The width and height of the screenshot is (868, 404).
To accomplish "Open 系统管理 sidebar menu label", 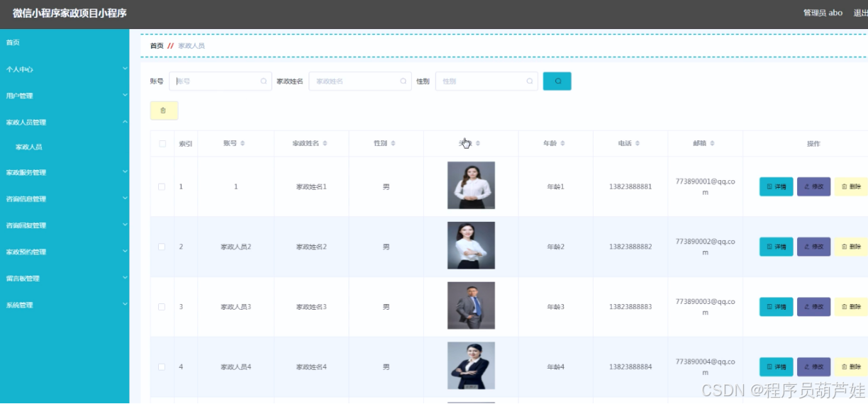I will [x=19, y=305].
